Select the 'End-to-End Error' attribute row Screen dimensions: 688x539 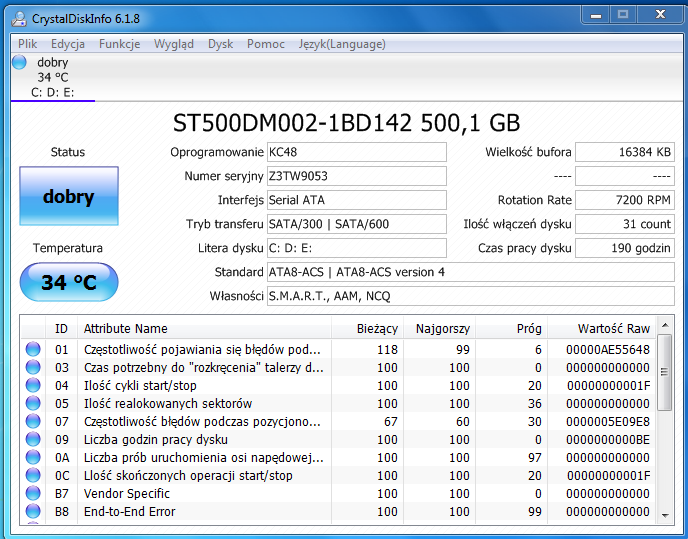(338, 511)
